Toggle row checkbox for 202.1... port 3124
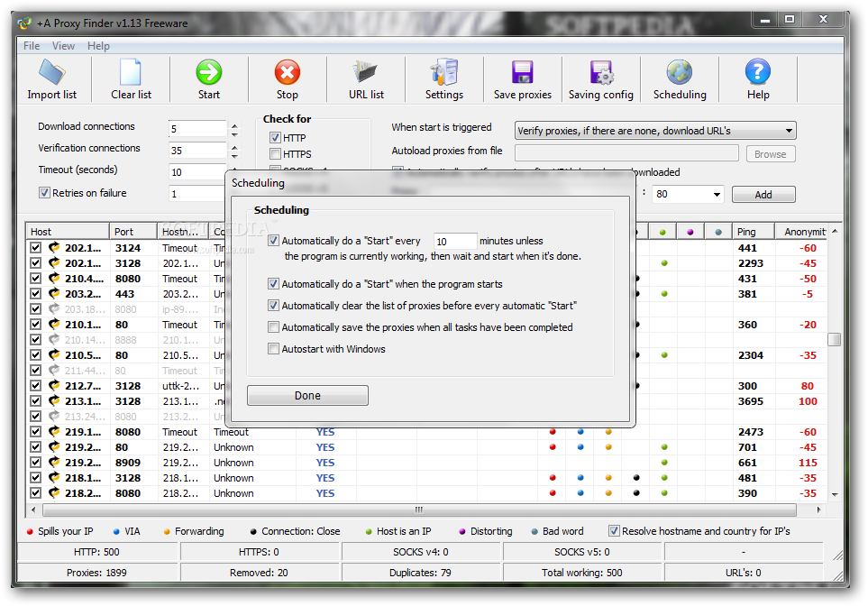The width and height of the screenshot is (868, 606). pyautogui.click(x=35, y=248)
